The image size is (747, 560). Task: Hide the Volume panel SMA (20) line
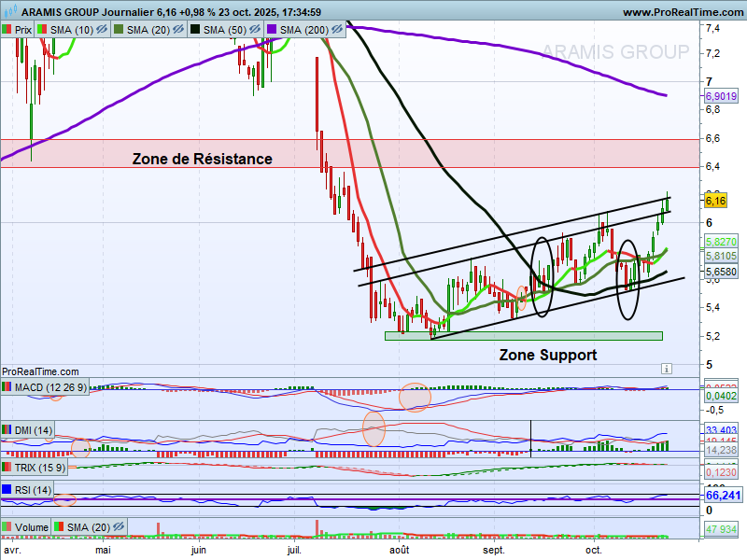[119, 526]
